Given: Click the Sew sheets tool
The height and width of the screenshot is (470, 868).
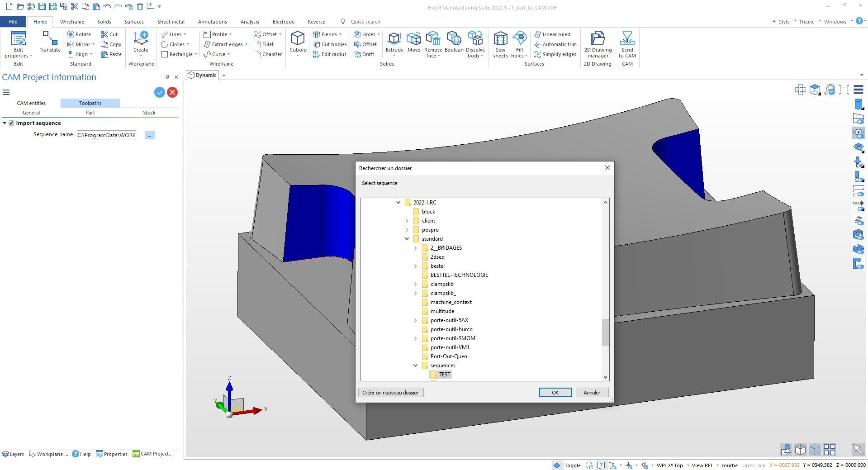Looking at the screenshot, I should (x=500, y=44).
